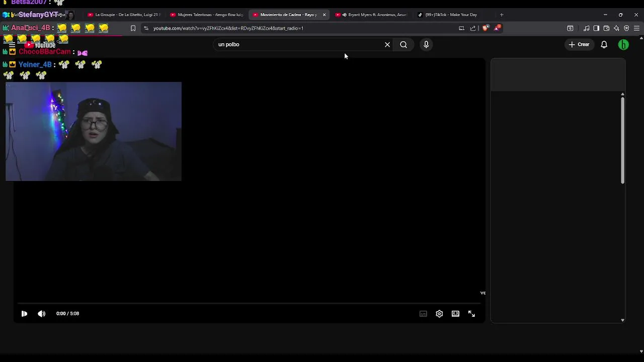
Task: Open the browser hamburger main menu
Action: [x=636, y=28]
